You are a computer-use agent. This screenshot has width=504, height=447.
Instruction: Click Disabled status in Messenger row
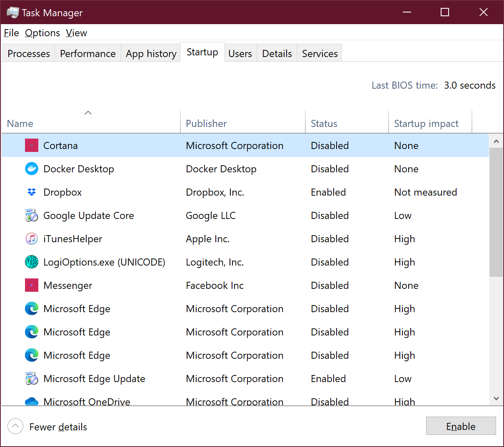[x=330, y=286]
